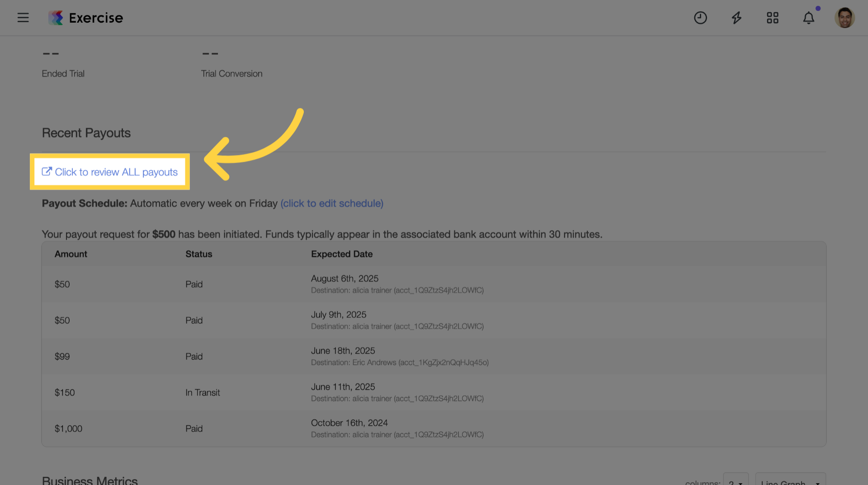The width and height of the screenshot is (868, 485).
Task: Click the $500 payout request amount
Action: [164, 235]
